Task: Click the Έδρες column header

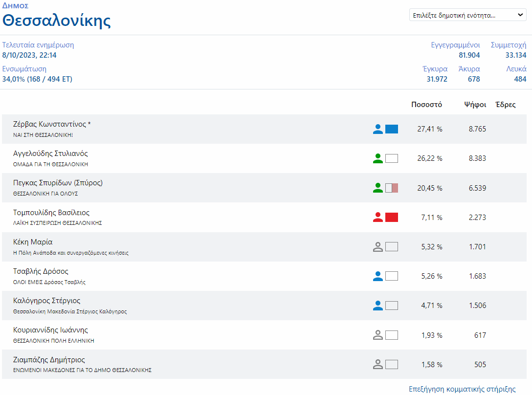Action: (505, 105)
